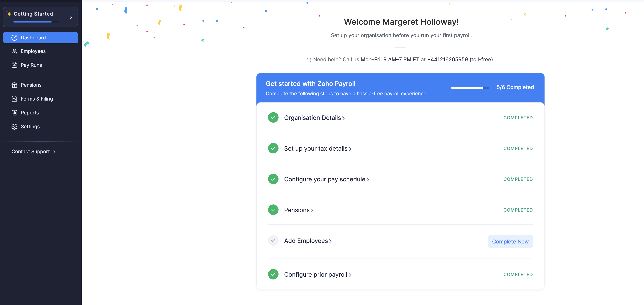Open Reports in sidebar
The width and height of the screenshot is (644, 305).
pos(40,113)
